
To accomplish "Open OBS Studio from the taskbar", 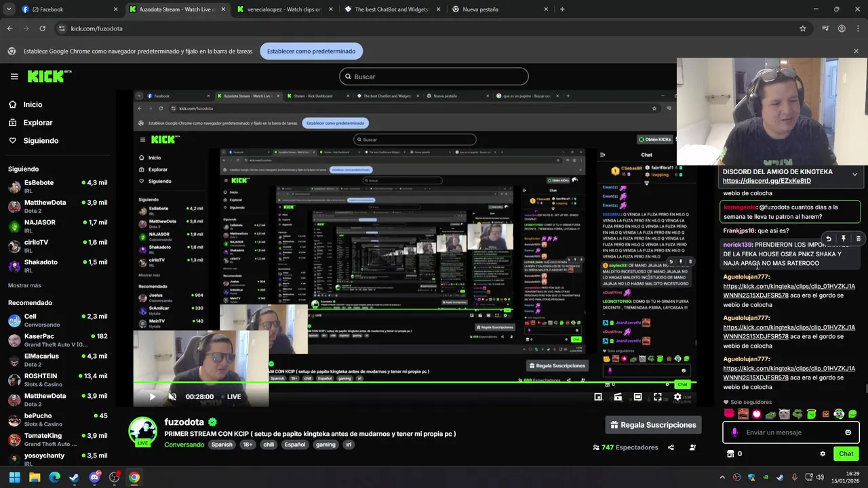I will tap(114, 477).
